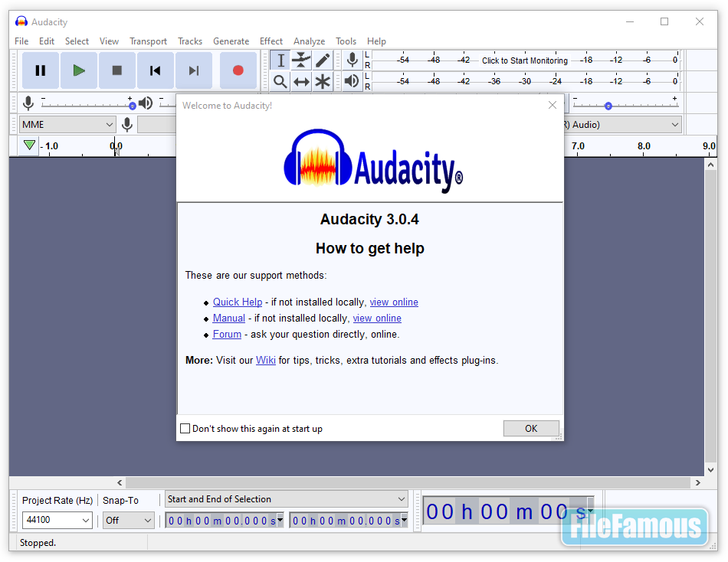Click the vertical scrollbar up arrow
Viewport: 728px width, 562px height.
[711, 165]
